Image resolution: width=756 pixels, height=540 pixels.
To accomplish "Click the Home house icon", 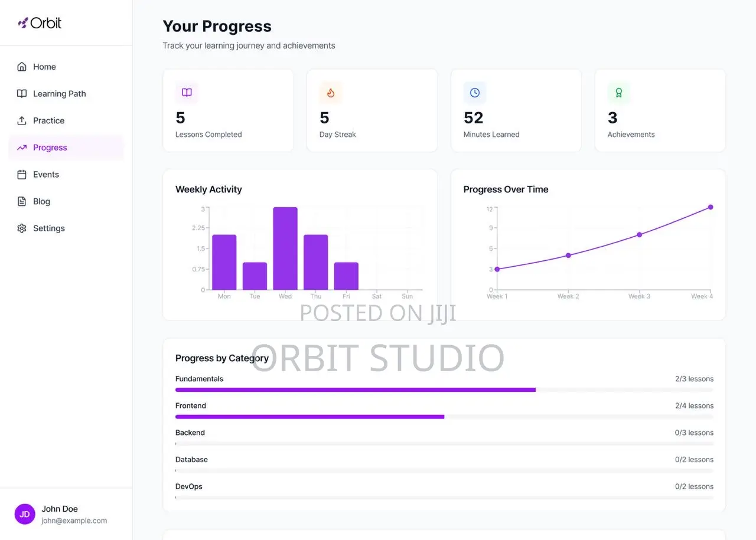I will tap(22, 67).
